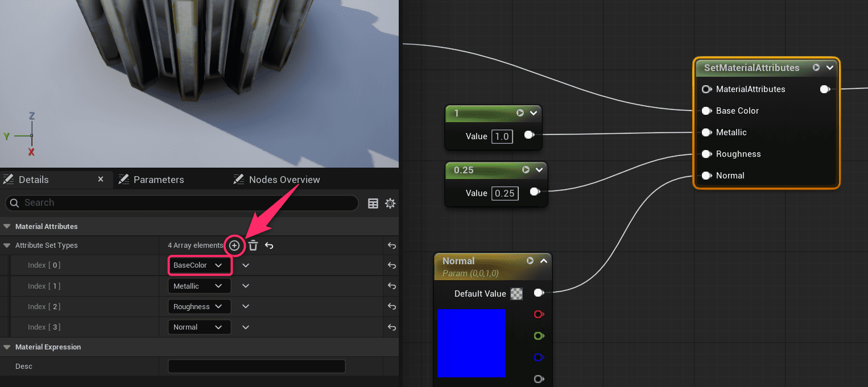Click the property matrix table icon
The image size is (868, 387).
coord(373,203)
